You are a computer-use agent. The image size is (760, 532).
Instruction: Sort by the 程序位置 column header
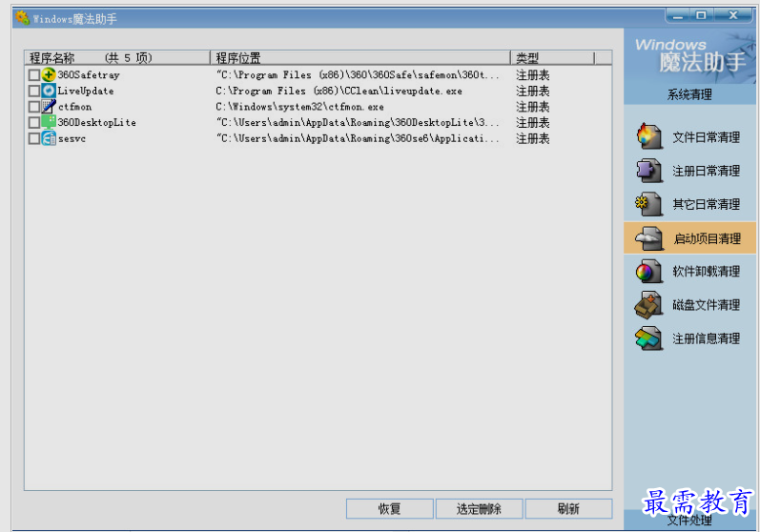[360, 57]
